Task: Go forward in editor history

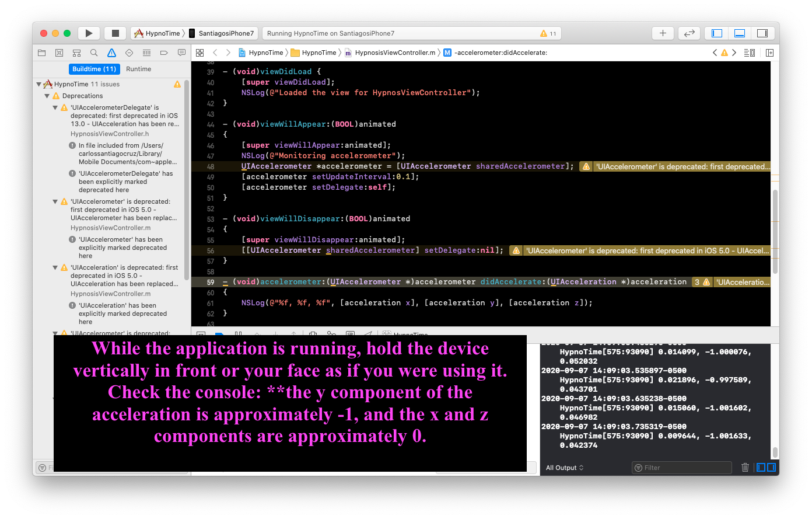Action: click(228, 53)
